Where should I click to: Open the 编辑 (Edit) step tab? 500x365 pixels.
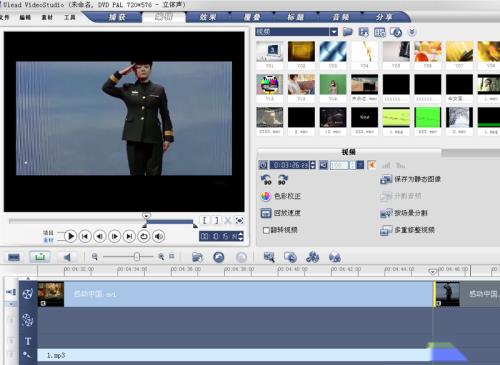164,17
